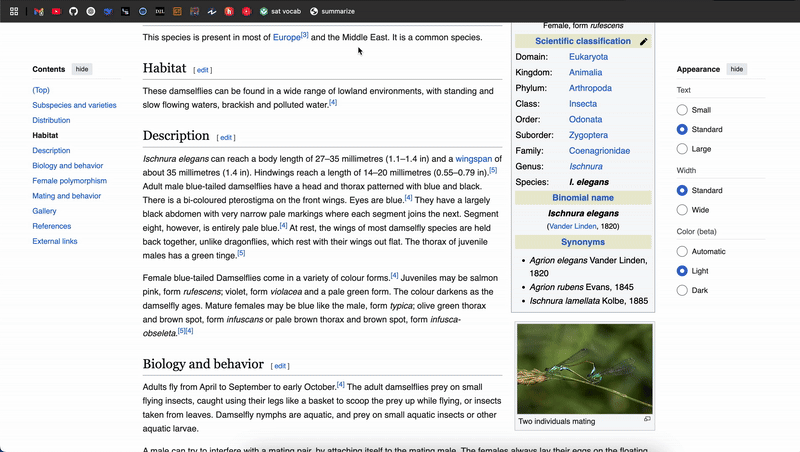This screenshot has width=800, height=452.
Task: Open Zygoptera suborder link
Action: 588,135
